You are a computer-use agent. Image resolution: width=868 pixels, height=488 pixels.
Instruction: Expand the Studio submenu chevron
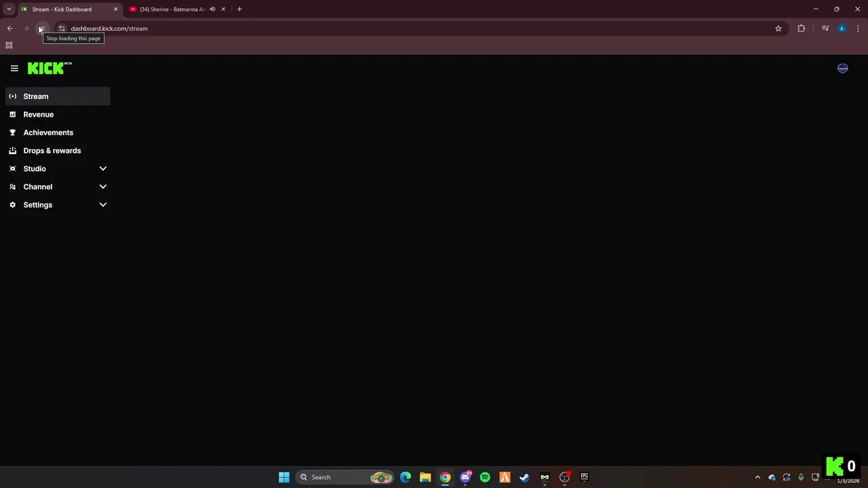pos(103,169)
